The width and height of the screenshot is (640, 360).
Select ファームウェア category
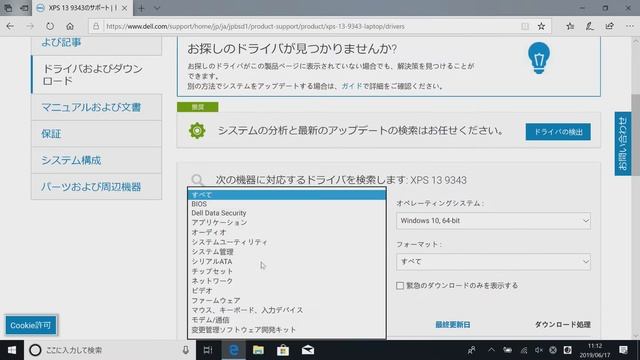point(287,300)
